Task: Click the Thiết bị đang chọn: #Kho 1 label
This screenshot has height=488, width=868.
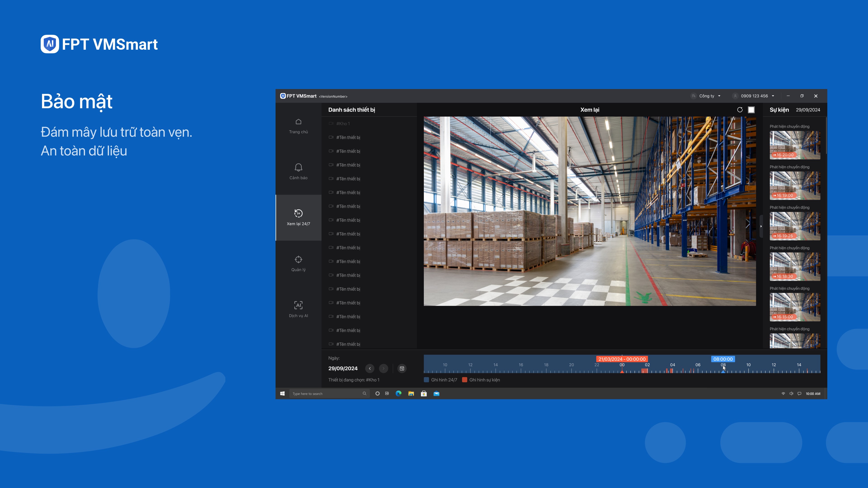Action: tap(354, 380)
